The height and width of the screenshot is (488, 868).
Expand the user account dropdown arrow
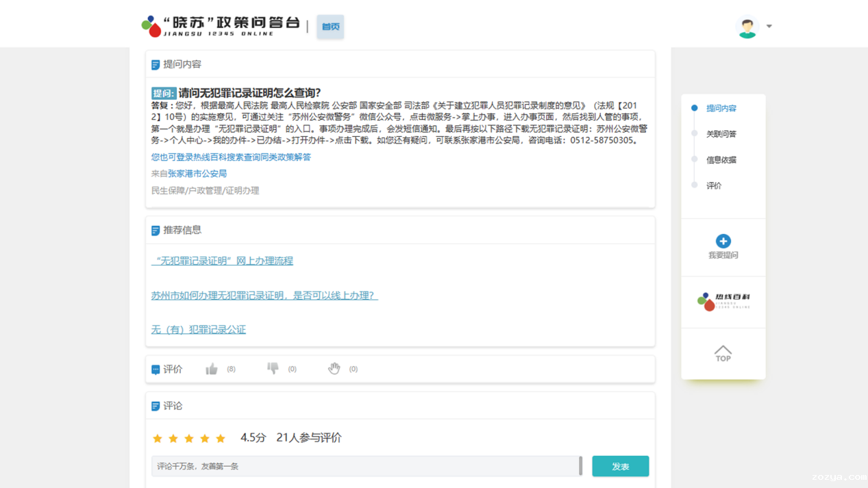(769, 27)
